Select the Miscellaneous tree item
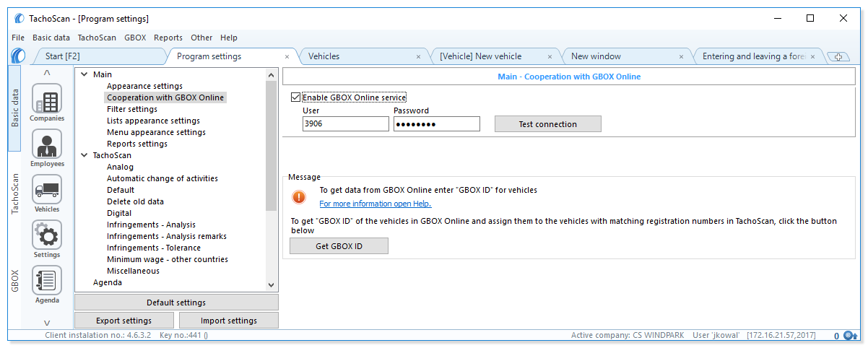868x348 pixels. point(133,271)
